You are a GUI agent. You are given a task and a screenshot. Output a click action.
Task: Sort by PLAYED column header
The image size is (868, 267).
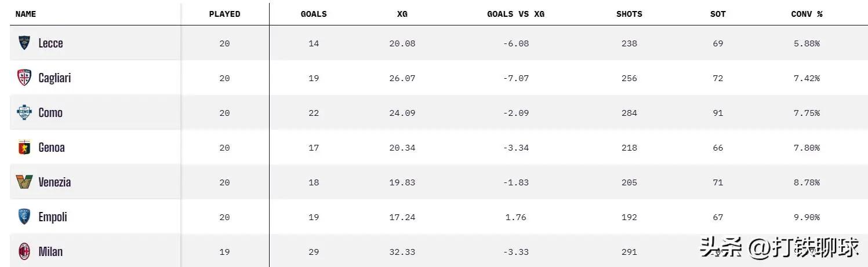click(x=224, y=14)
